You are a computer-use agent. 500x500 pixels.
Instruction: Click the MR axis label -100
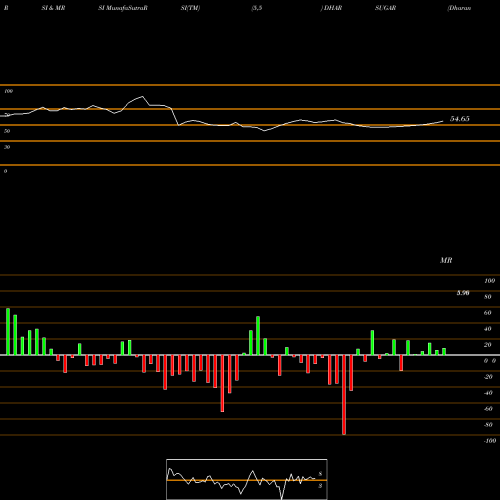point(490,441)
